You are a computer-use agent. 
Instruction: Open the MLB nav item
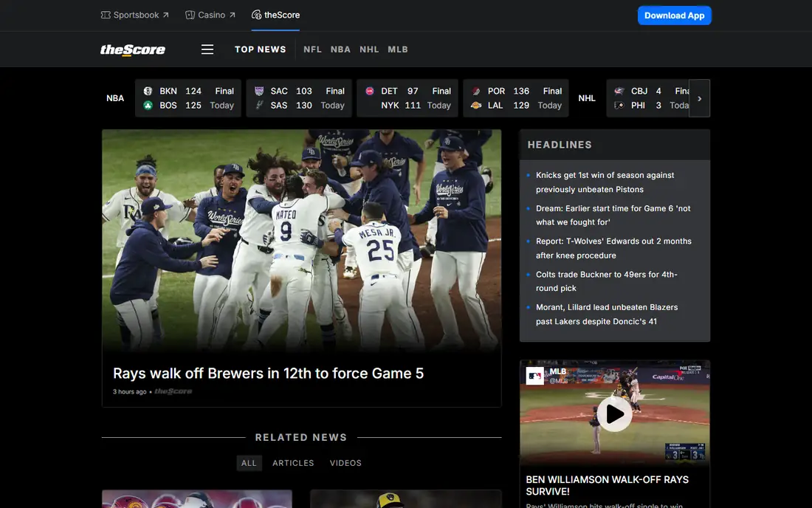(398, 49)
